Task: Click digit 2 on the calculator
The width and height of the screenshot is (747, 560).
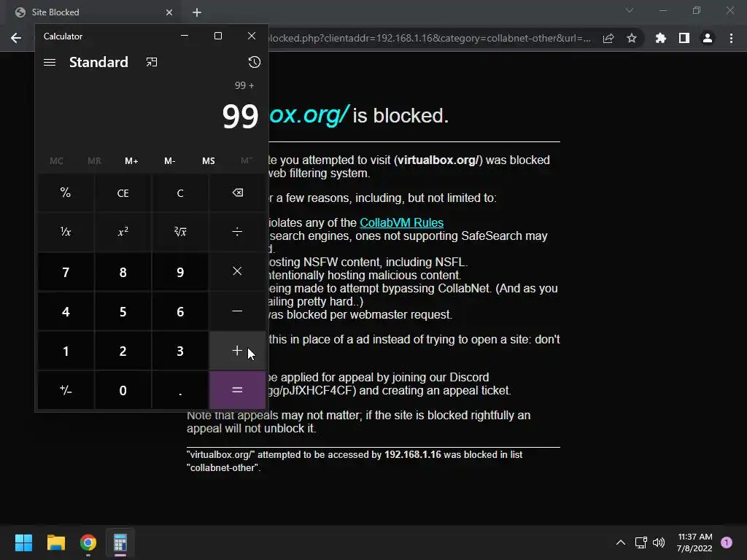Action: pyautogui.click(x=123, y=351)
